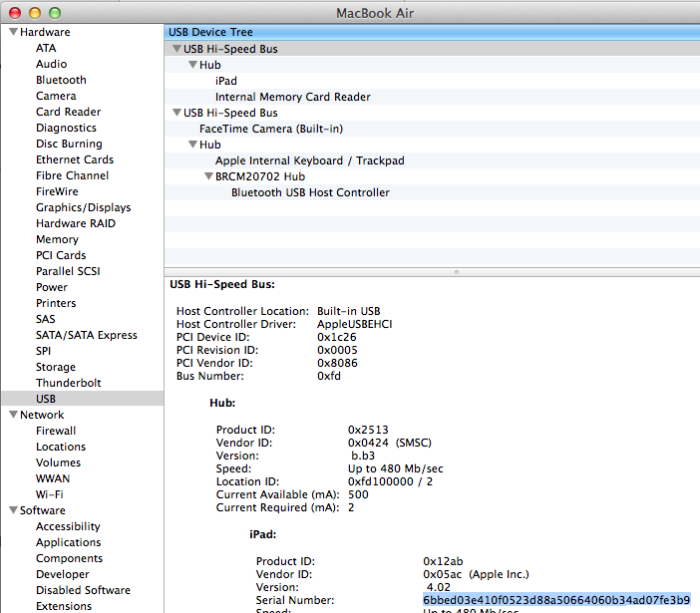Viewport: 700px width, 613px height.
Task: Click the Location ID 0xfd100000 / 2
Action: point(390,481)
